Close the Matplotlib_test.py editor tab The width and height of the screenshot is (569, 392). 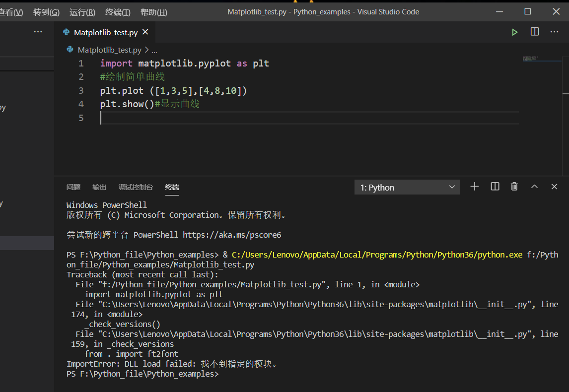point(144,31)
